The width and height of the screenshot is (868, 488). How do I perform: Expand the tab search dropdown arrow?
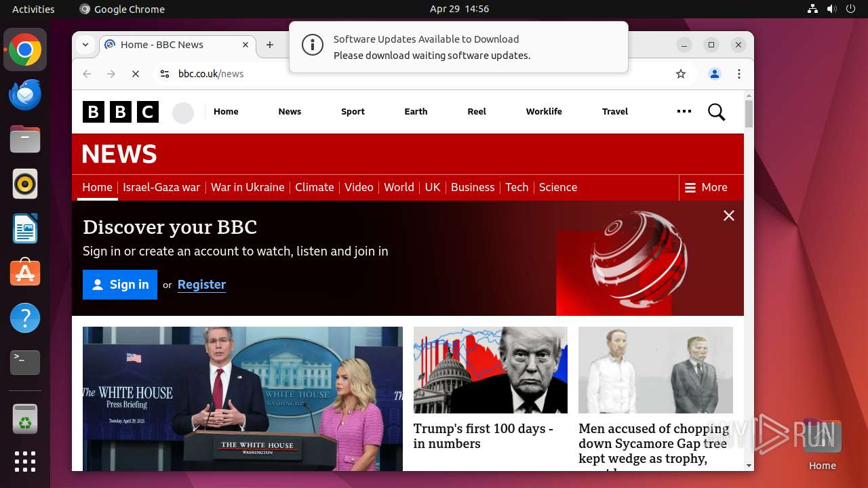click(85, 45)
